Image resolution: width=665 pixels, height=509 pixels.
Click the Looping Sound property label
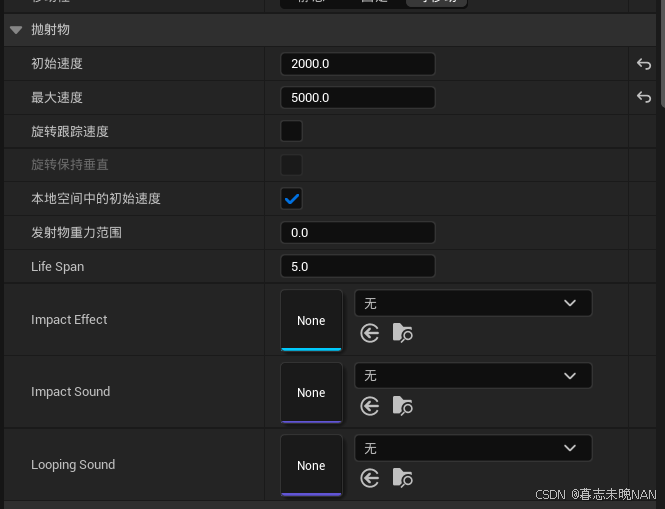pyautogui.click(x=73, y=465)
